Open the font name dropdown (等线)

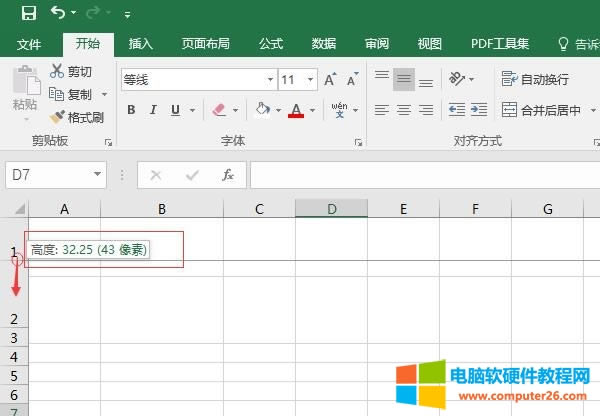(x=270, y=80)
